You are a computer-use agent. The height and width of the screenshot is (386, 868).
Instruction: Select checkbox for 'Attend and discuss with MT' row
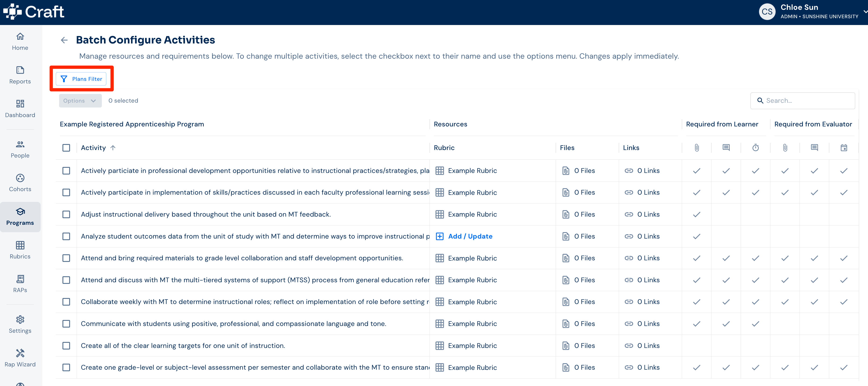(66, 280)
